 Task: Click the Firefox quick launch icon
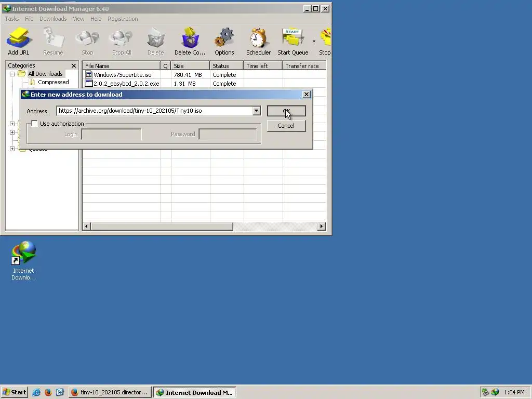tap(48, 392)
